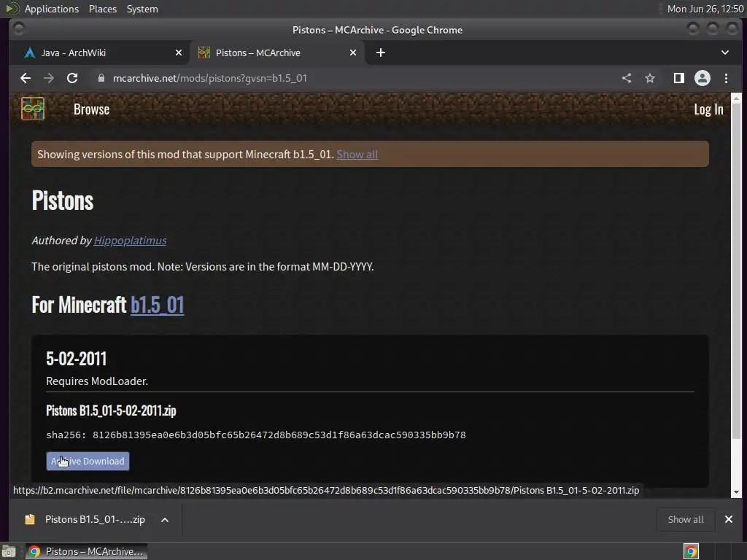Go forward with the forward arrow
The width and height of the screenshot is (747, 560).
click(x=49, y=78)
